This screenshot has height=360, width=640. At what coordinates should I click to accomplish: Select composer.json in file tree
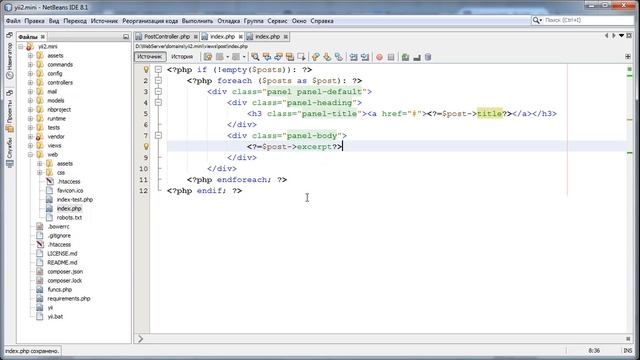(x=65, y=271)
